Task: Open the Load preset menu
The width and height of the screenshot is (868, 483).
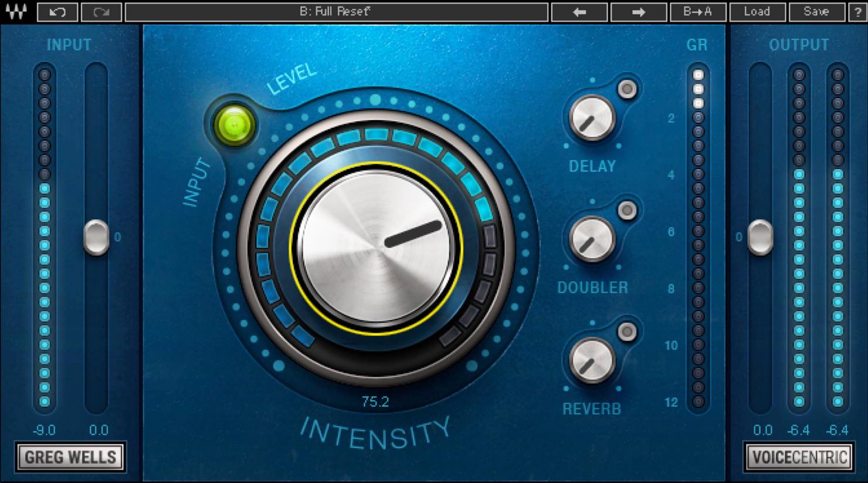Action: pyautogui.click(x=757, y=12)
